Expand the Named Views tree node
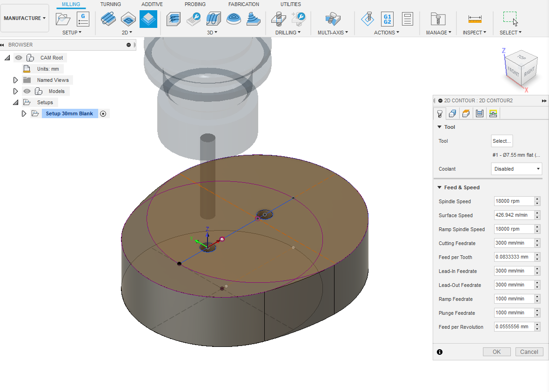The image size is (549, 392). click(x=15, y=80)
